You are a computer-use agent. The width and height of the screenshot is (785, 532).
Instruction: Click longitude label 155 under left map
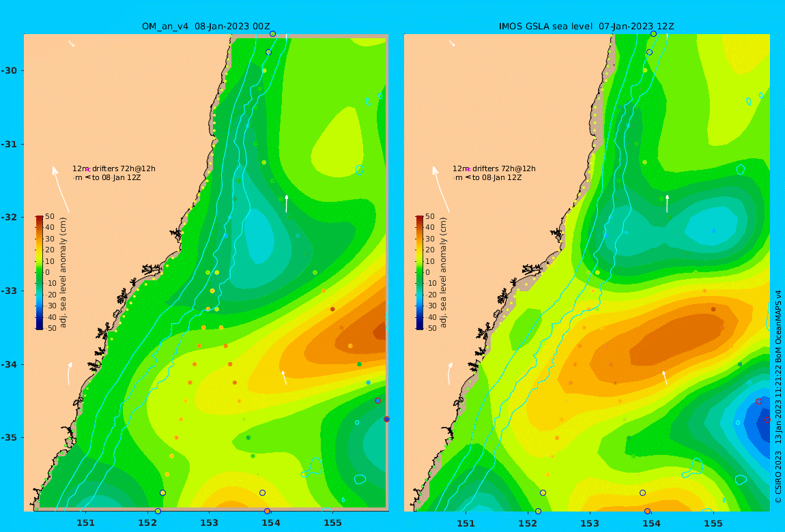coord(332,523)
